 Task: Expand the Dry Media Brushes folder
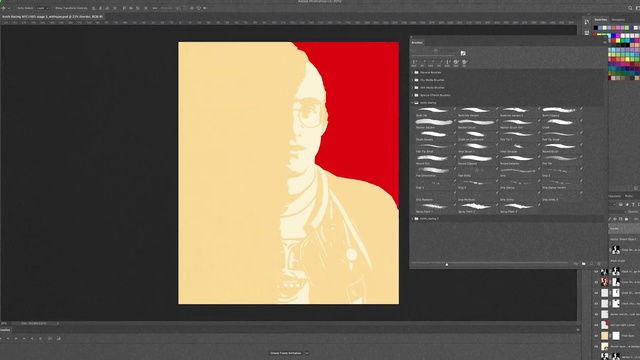[x=412, y=80]
